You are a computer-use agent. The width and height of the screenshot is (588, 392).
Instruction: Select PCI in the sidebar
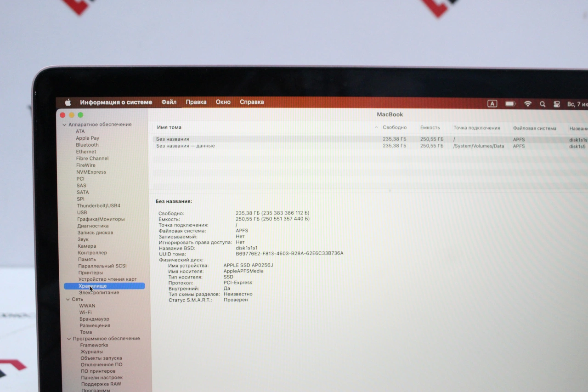click(x=80, y=179)
